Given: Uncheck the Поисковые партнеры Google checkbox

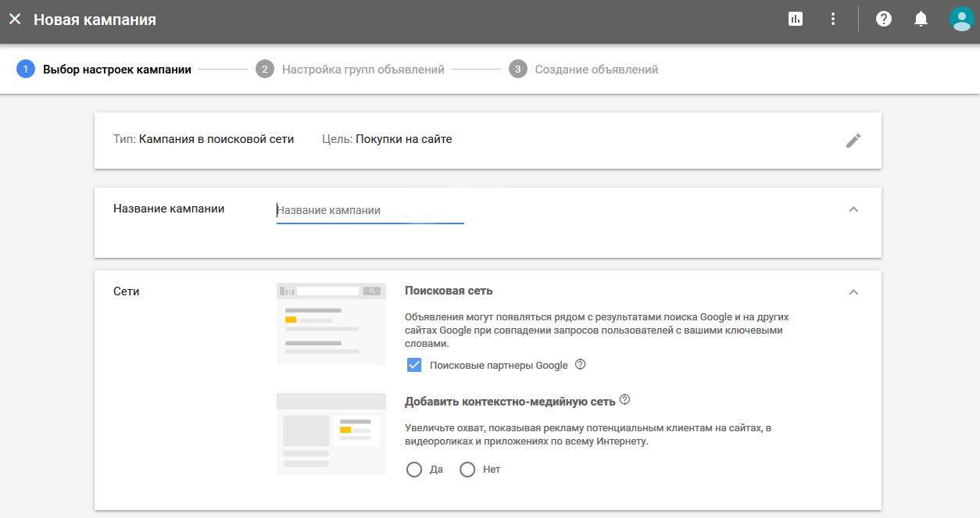Looking at the screenshot, I should 414,365.
